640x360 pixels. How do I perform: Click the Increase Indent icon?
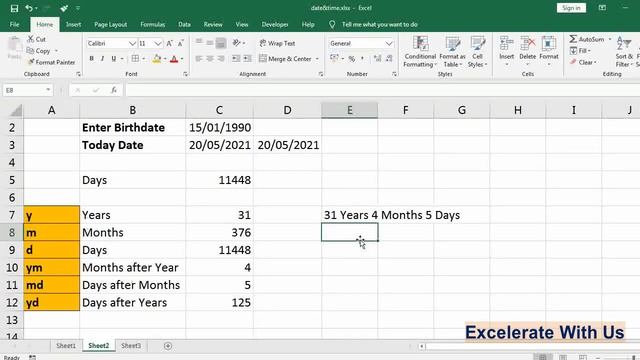click(247, 59)
